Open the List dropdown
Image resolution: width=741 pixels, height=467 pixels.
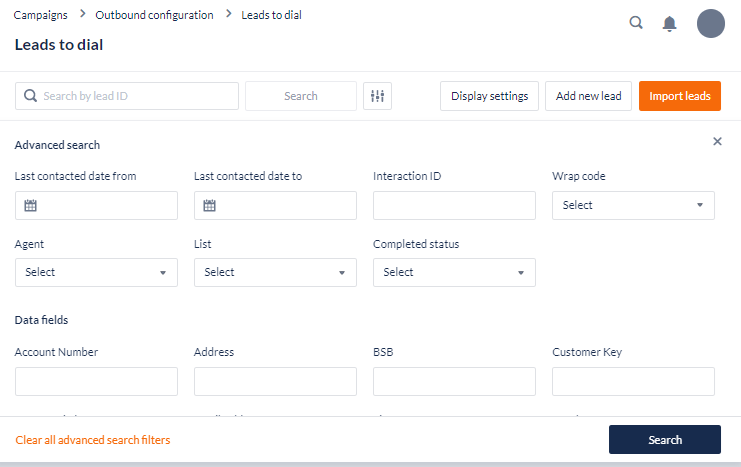click(275, 272)
